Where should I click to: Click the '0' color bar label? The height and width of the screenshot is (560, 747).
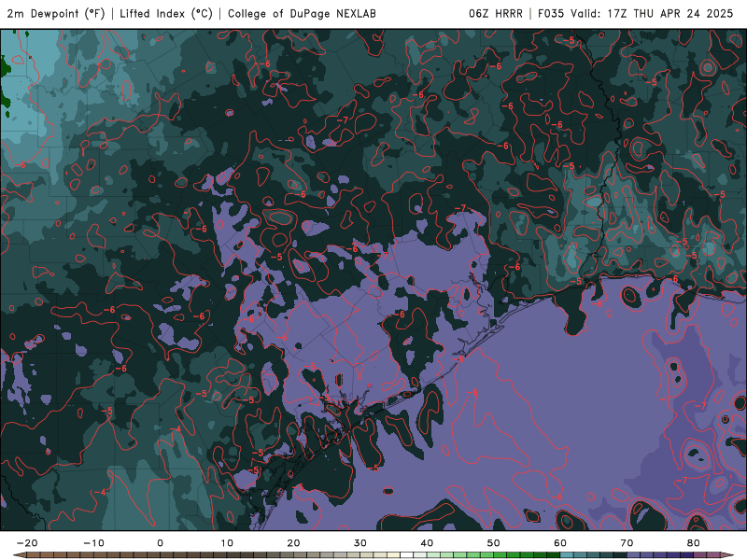tap(160, 543)
